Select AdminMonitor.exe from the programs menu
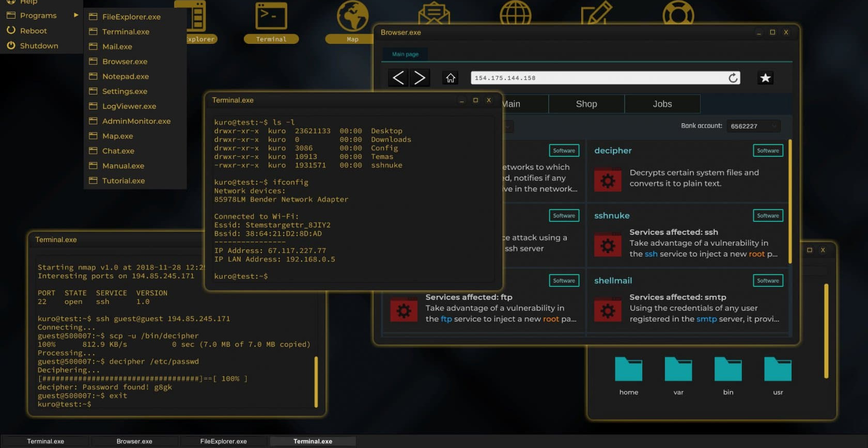 pyautogui.click(x=136, y=121)
